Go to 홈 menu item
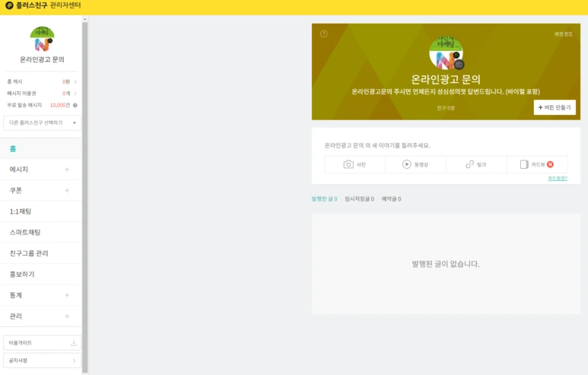This screenshot has width=588, height=375. coord(41,148)
